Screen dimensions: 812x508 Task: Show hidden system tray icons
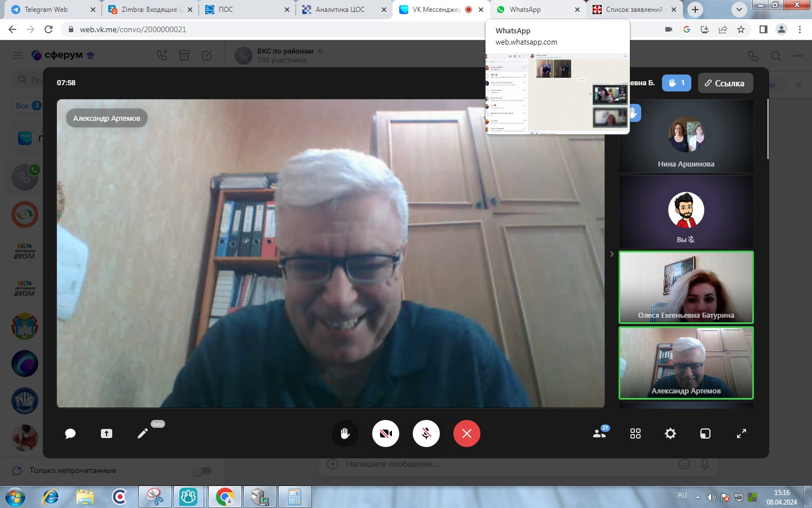(x=698, y=497)
